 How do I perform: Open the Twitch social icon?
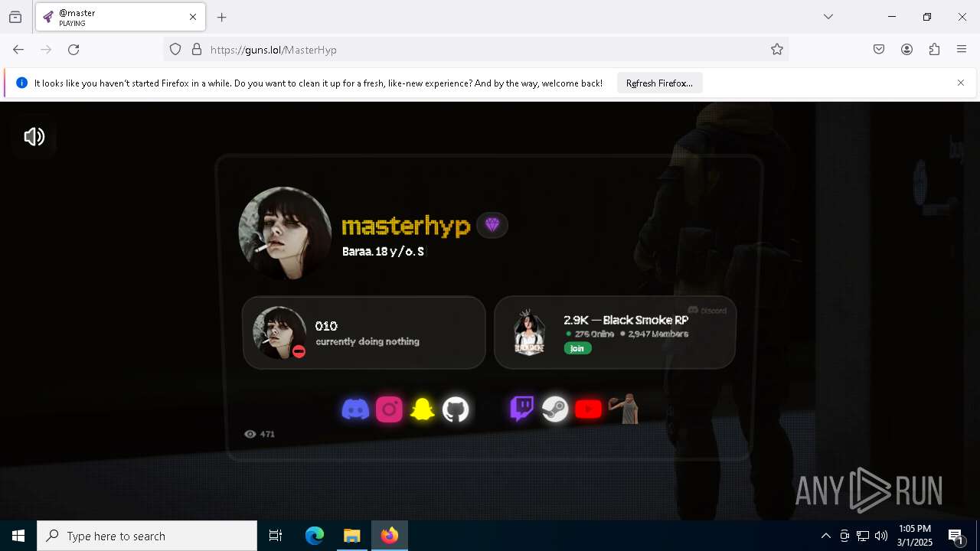pos(522,409)
